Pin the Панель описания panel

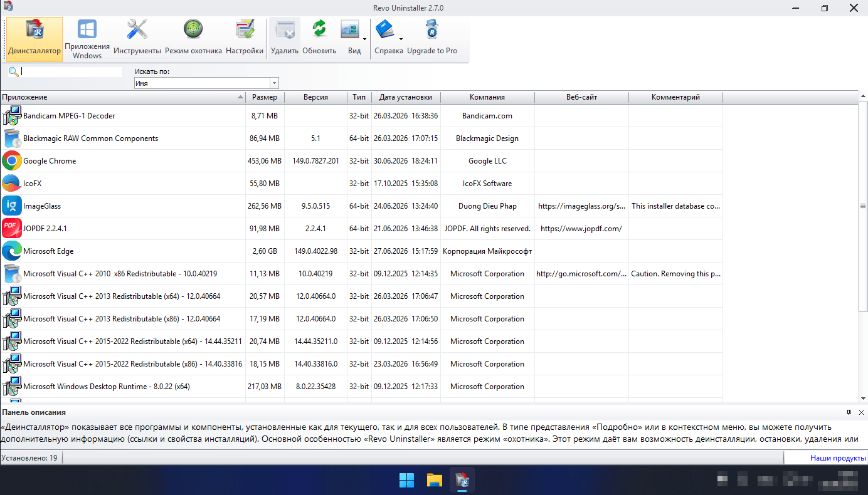[849, 412]
